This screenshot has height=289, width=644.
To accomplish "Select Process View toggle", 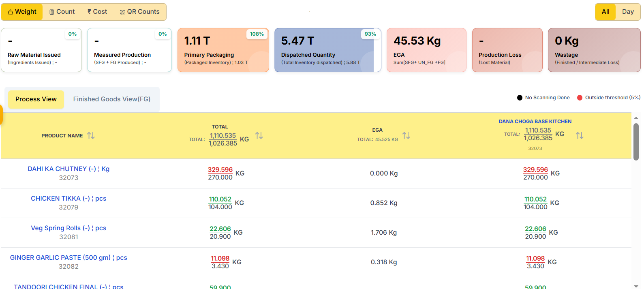I will pyautogui.click(x=36, y=99).
